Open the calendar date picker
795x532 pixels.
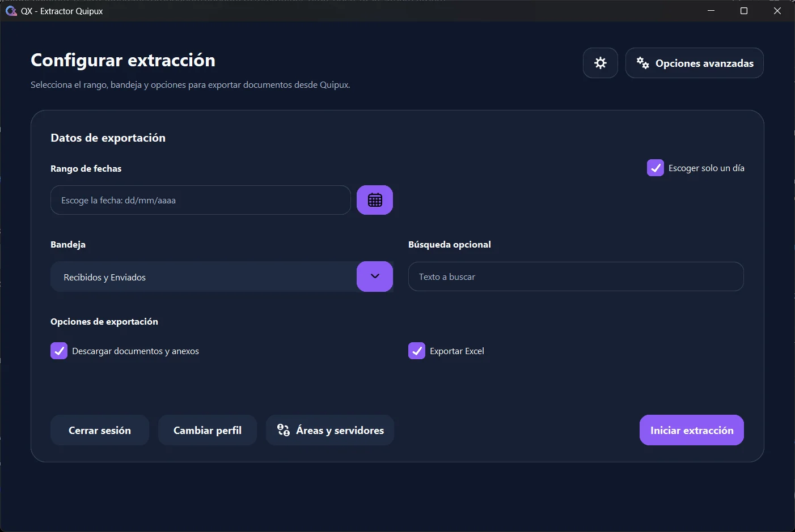click(x=375, y=200)
